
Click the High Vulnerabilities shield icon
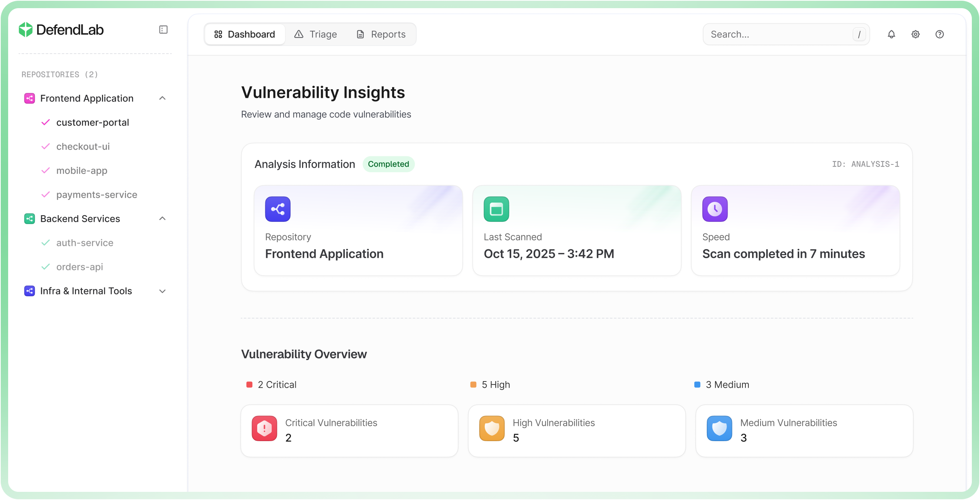(491, 429)
